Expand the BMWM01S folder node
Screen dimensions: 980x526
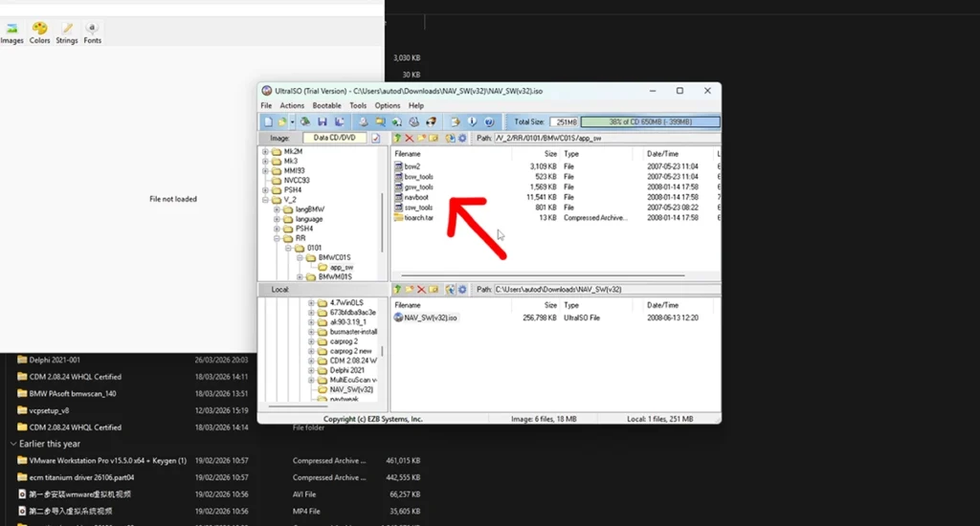coord(300,276)
